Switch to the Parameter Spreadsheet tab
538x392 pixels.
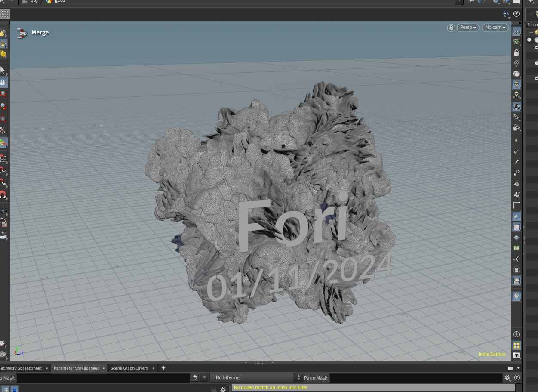pos(76,368)
